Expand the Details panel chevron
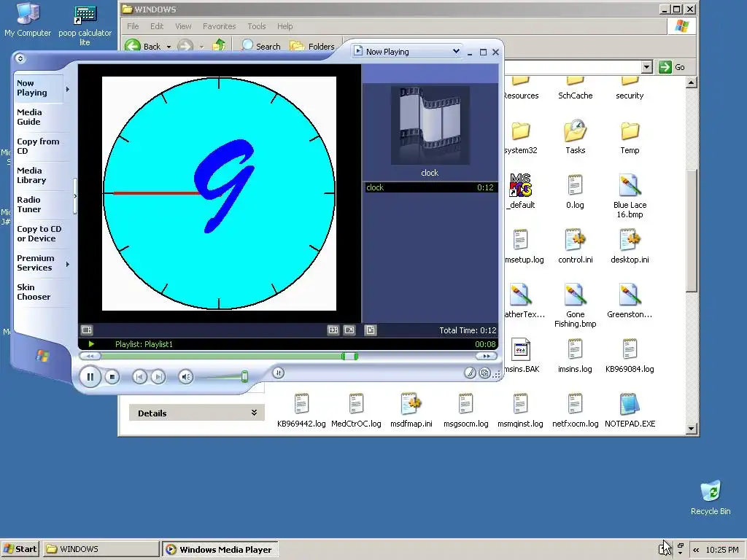Viewport: 747px width, 560px height. [x=254, y=413]
